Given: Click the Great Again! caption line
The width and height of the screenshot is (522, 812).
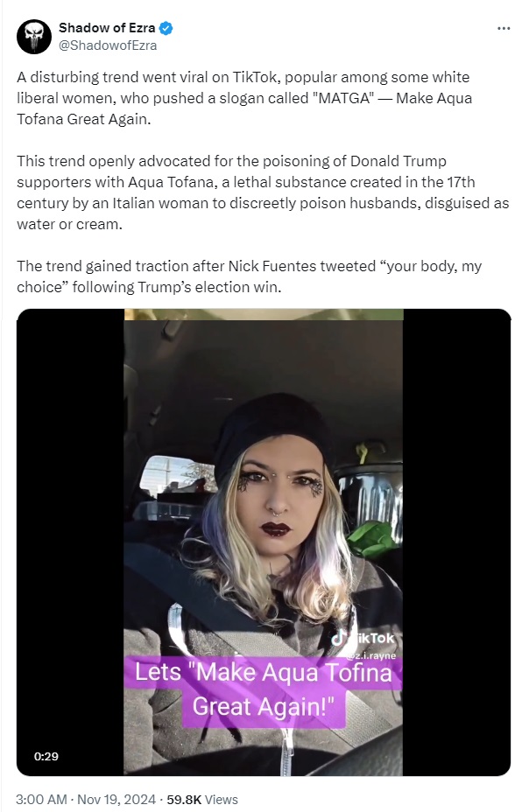Looking at the screenshot, I should coord(262,706).
